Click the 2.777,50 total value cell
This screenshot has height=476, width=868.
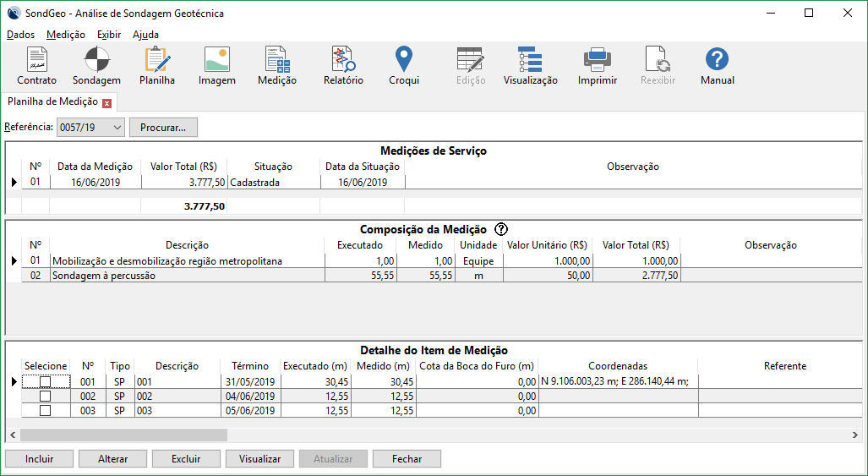(636, 275)
